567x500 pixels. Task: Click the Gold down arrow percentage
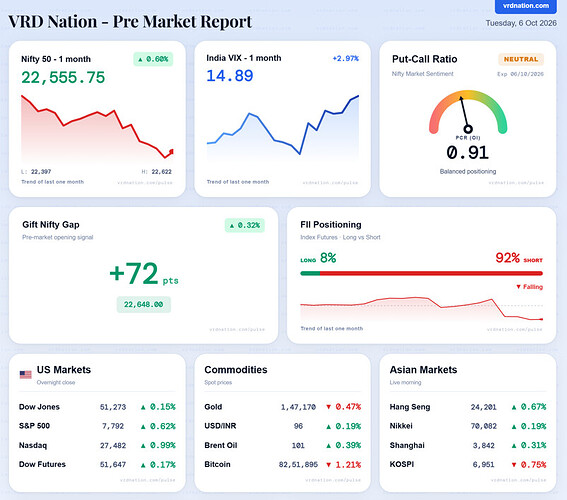pyautogui.click(x=343, y=407)
